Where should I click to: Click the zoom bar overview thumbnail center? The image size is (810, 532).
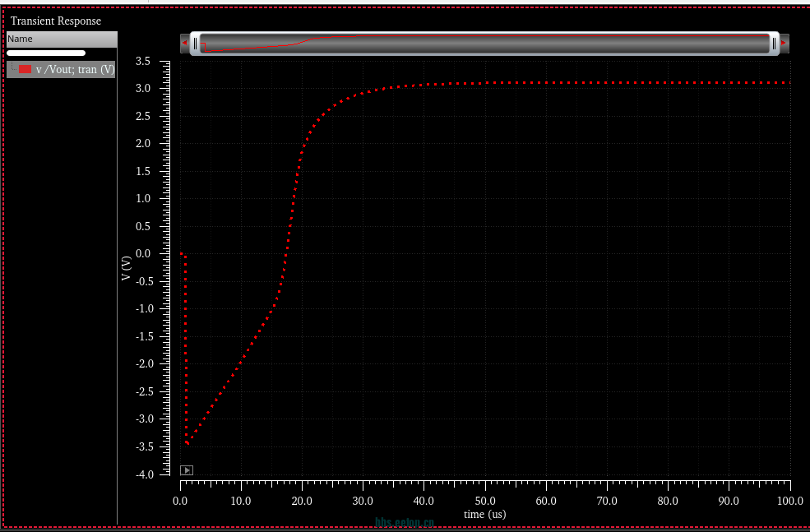click(x=485, y=44)
